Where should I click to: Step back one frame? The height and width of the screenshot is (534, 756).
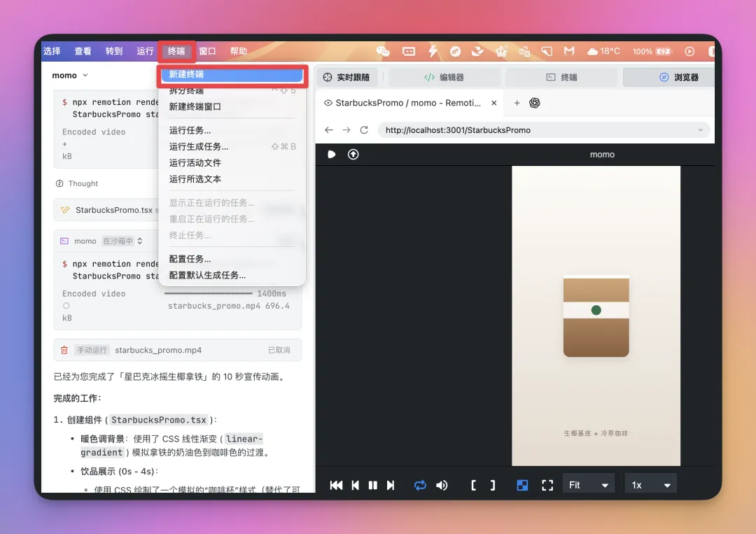point(356,485)
